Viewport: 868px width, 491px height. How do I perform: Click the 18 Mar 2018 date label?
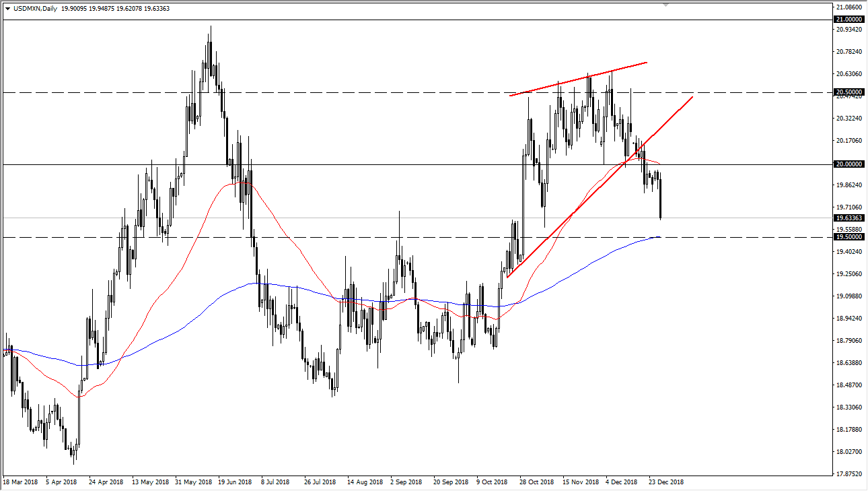tap(20, 482)
